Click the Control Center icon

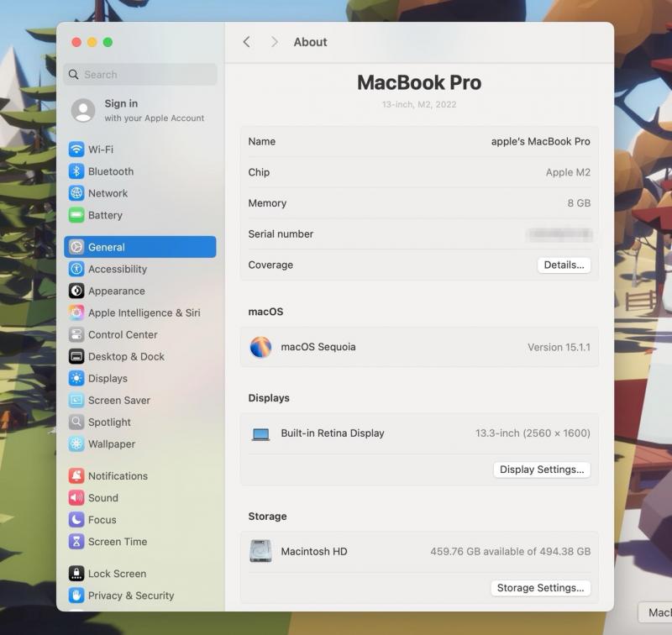pyautogui.click(x=76, y=334)
